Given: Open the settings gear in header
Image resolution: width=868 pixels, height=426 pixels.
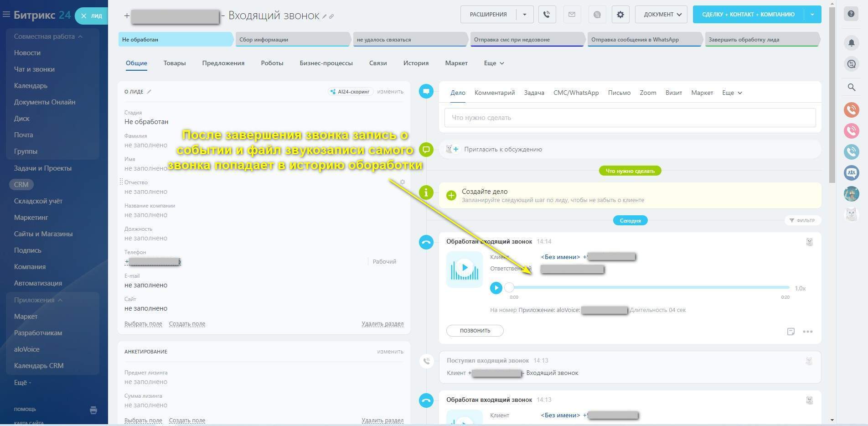Looking at the screenshot, I should coord(620,15).
